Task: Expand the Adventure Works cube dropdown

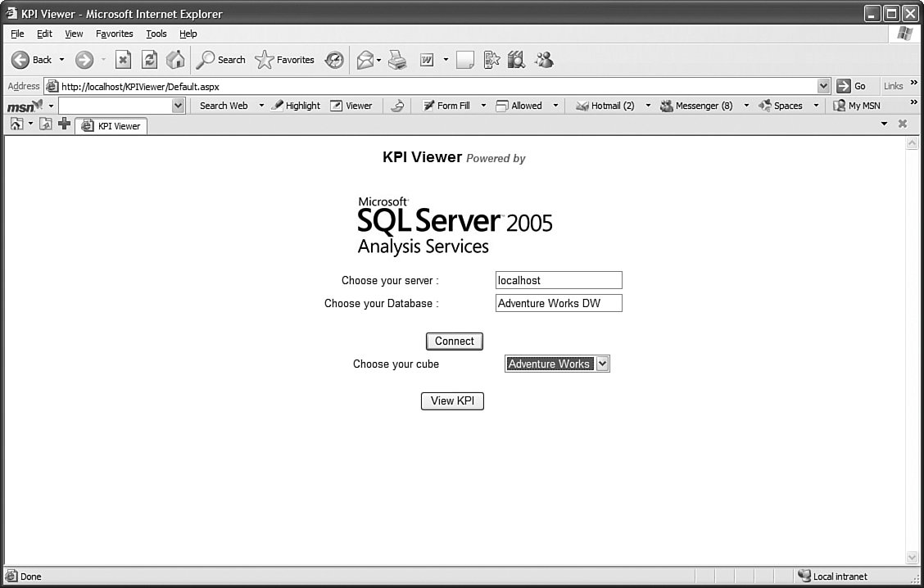Action: click(602, 364)
